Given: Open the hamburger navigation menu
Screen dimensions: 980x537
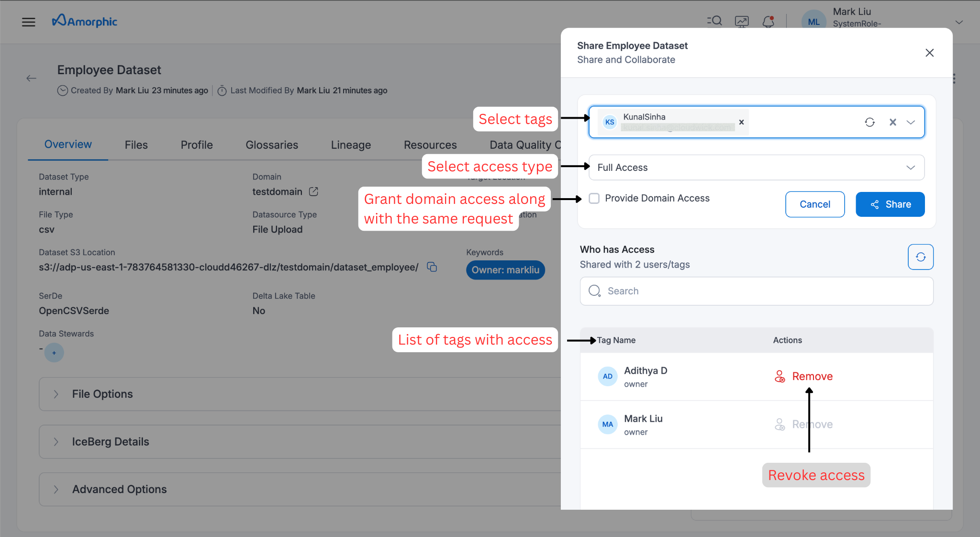Looking at the screenshot, I should click(x=29, y=22).
